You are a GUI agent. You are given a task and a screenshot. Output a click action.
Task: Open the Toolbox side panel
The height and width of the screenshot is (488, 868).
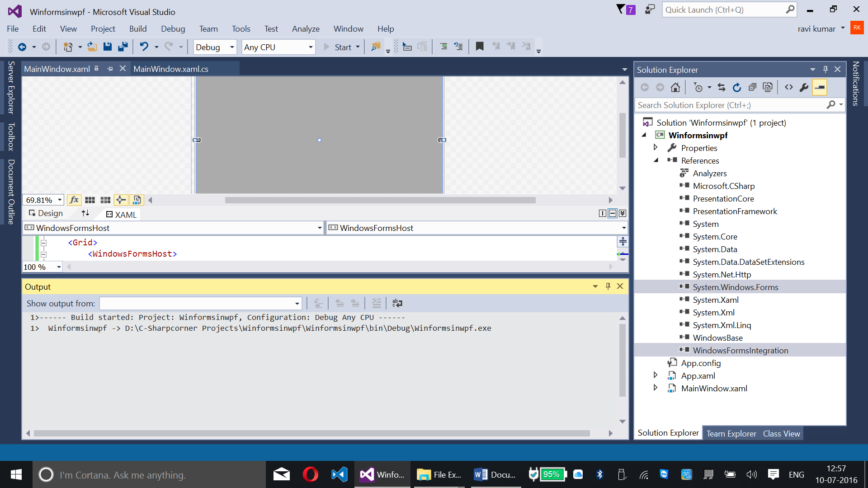(11, 136)
